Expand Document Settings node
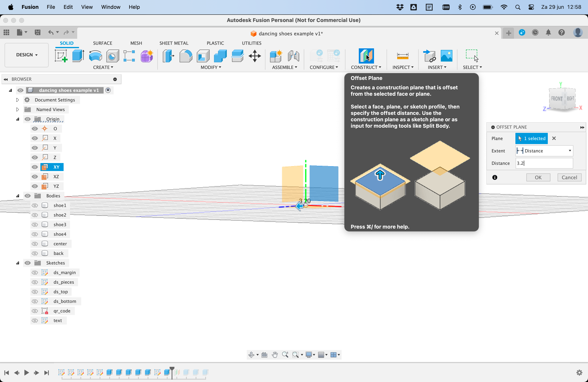The width and height of the screenshot is (588, 382). 17,100
